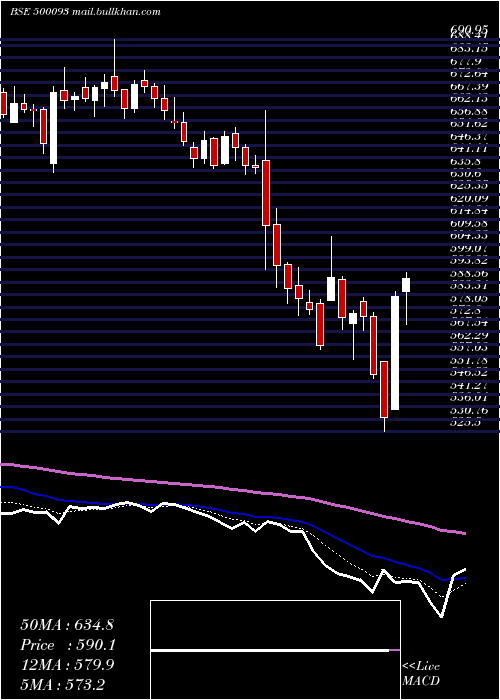Click the 667.39 price axis label
This screenshot has height=700, width=500.
(x=468, y=85)
